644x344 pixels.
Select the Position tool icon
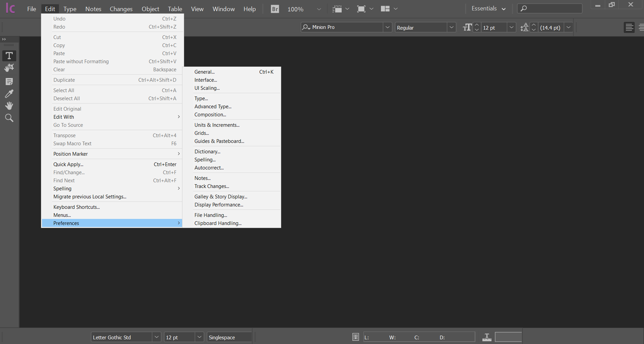click(9, 68)
